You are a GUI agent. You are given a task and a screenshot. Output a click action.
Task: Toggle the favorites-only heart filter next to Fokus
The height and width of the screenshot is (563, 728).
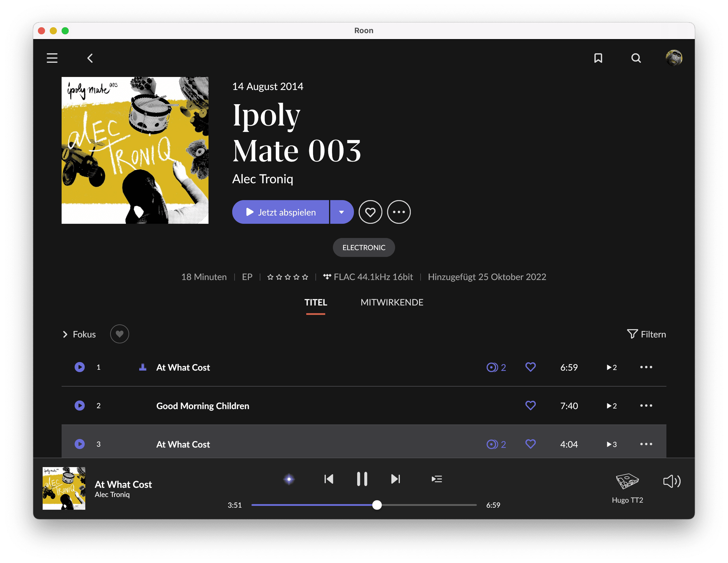point(119,334)
